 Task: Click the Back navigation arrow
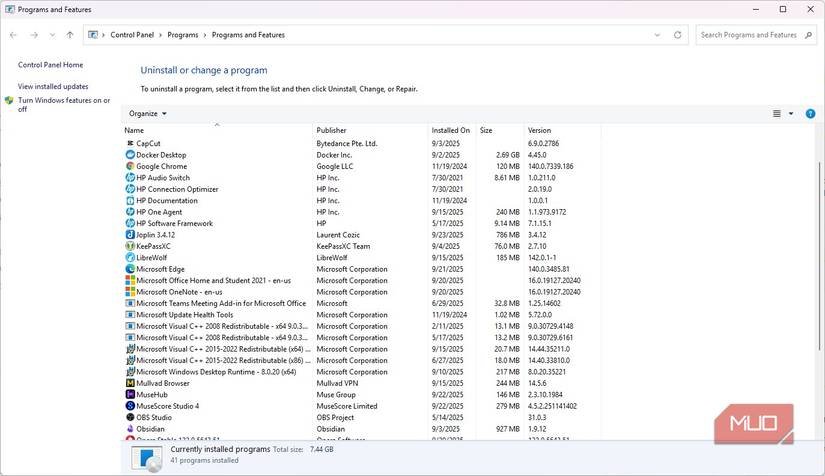[x=14, y=35]
